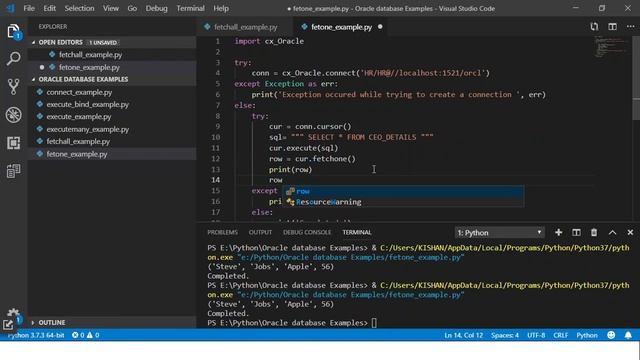640x360 pixels.
Task: Click the code minimap in the editor
Action: (611, 47)
